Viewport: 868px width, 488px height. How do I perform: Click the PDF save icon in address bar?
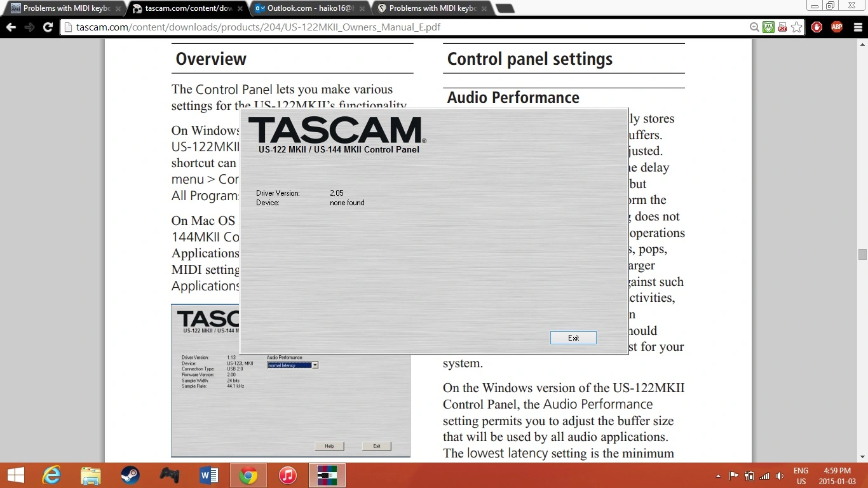click(782, 27)
